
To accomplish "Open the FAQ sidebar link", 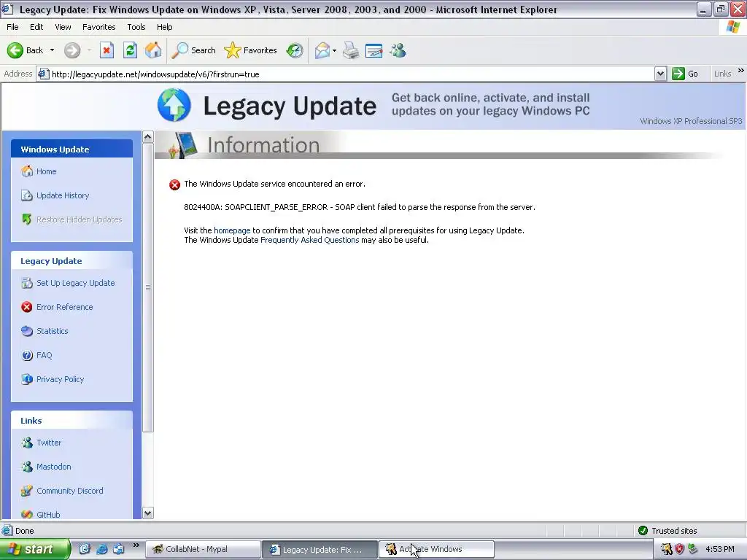I will 44,355.
